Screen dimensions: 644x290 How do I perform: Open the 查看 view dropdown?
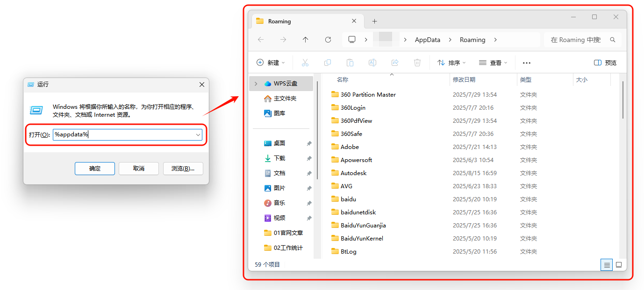493,63
